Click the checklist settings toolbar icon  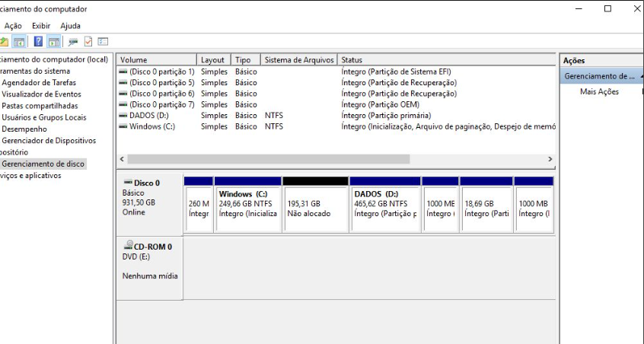click(103, 41)
